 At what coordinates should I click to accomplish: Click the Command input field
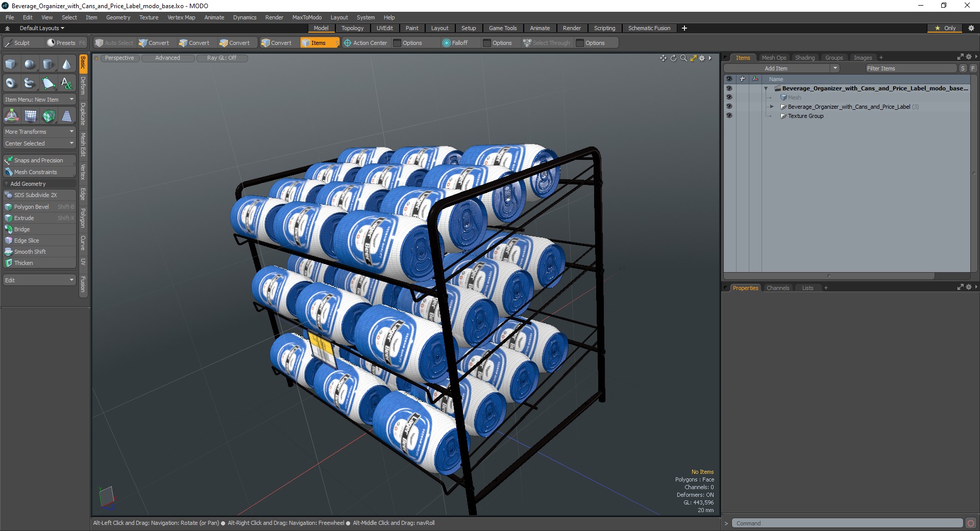(847, 523)
